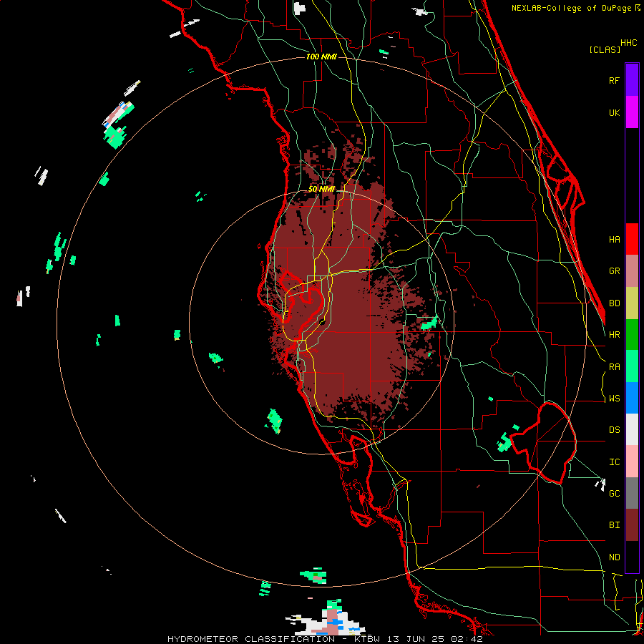
Task: Click the HR dark green legend swatch
Action: click(x=632, y=334)
